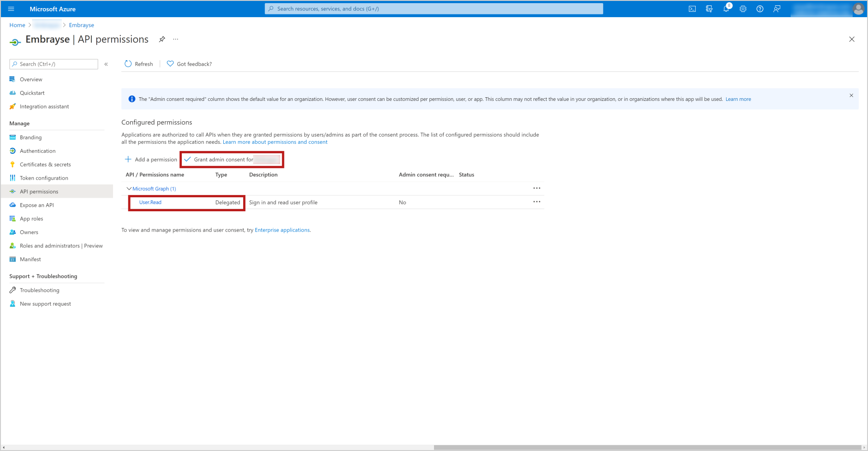Open more options ellipsis beside page title
Screen dimensions: 868x451
tap(176, 39)
